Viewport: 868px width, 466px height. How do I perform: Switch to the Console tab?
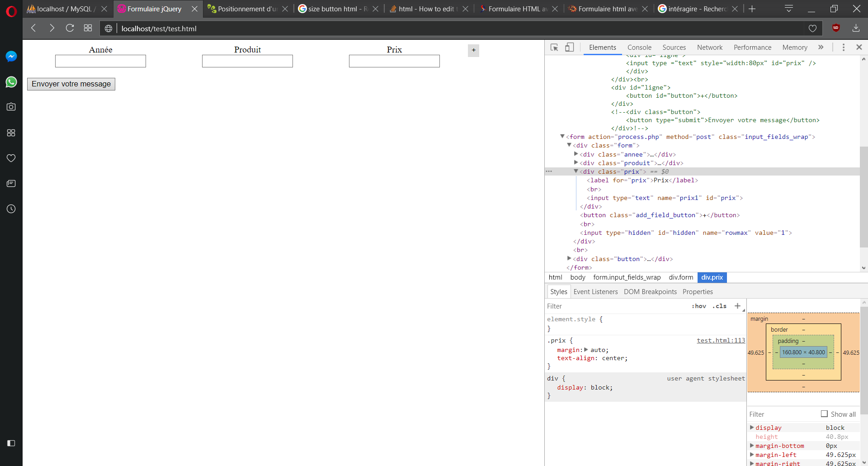pyautogui.click(x=639, y=47)
